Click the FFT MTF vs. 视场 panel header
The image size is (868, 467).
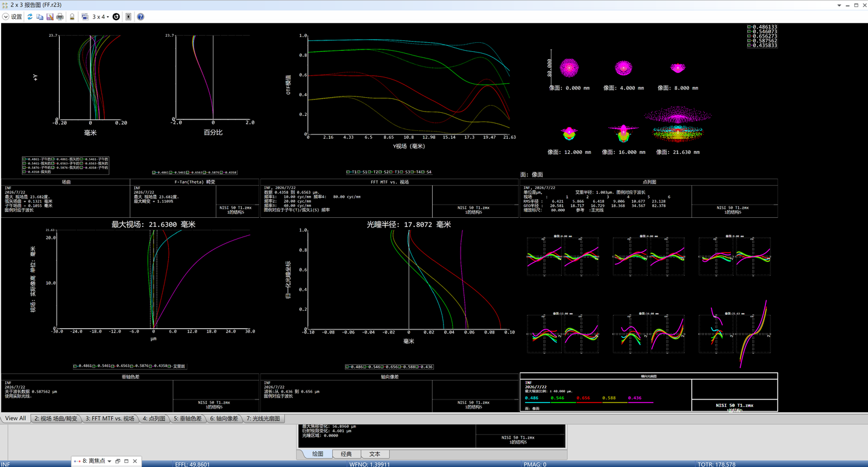coord(389,182)
